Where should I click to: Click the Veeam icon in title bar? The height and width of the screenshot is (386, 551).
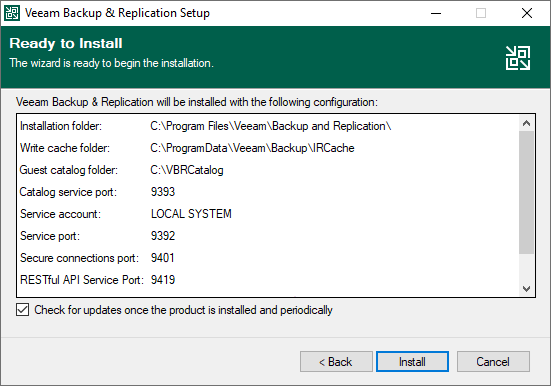pyautogui.click(x=12, y=13)
